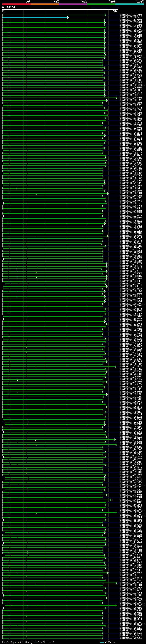The height and width of the screenshot is (644, 146).
Task: Open hit UniRef100_B3JI04
Action: click(x=131, y=20)
